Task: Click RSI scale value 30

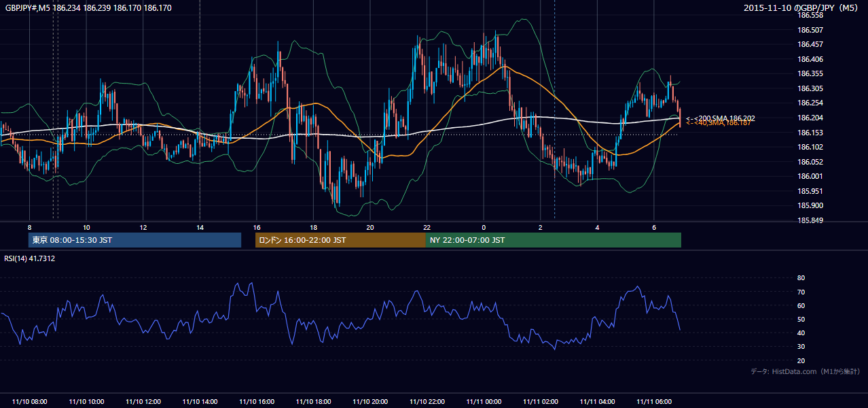Action: click(801, 347)
